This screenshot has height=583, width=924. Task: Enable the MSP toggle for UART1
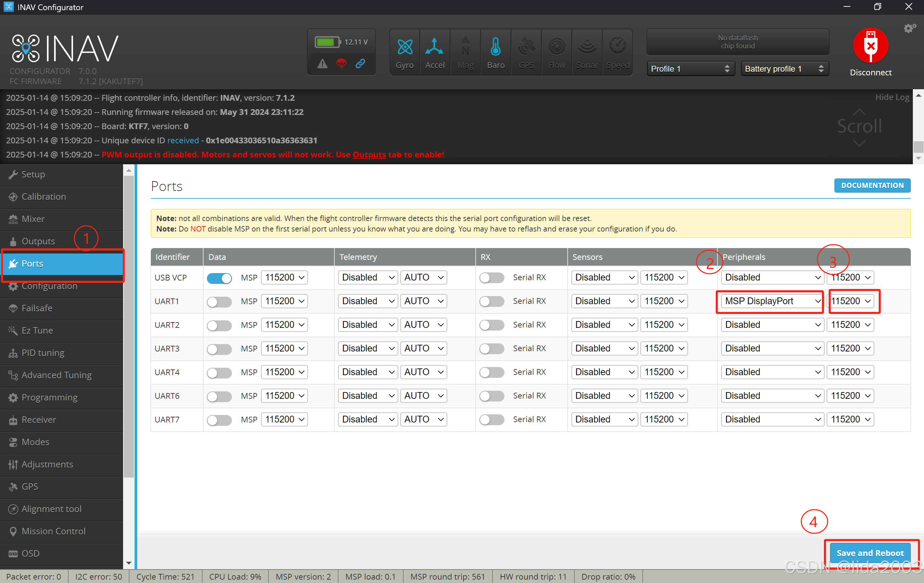(219, 302)
